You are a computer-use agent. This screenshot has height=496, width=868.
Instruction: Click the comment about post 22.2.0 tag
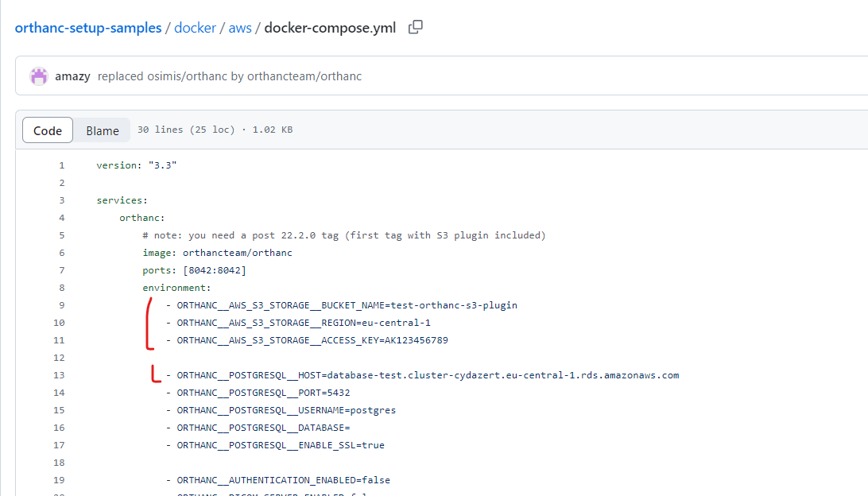[343, 235]
